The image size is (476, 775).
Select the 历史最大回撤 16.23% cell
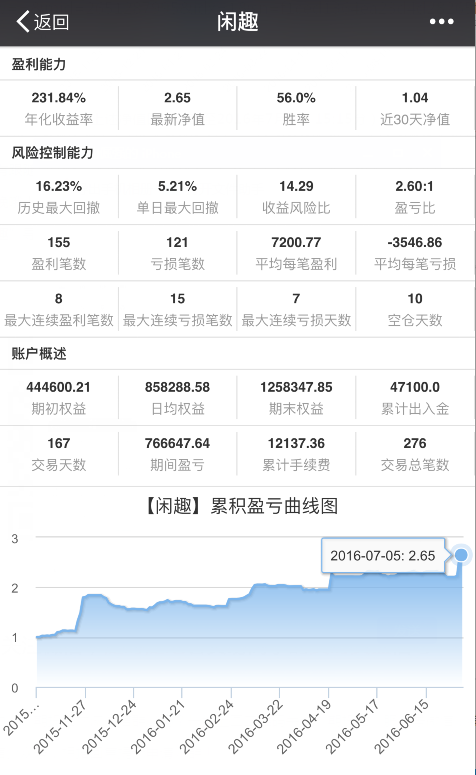tap(59, 197)
